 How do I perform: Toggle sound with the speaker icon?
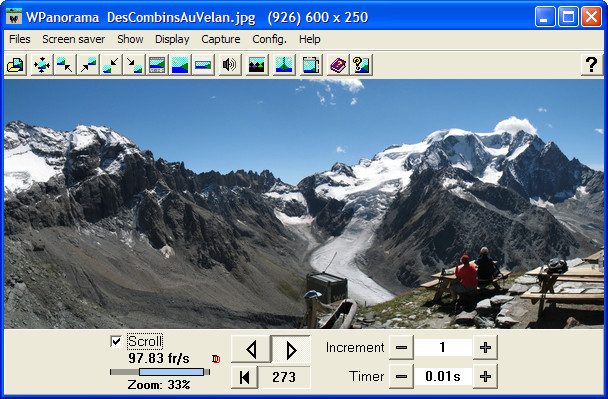(230, 65)
